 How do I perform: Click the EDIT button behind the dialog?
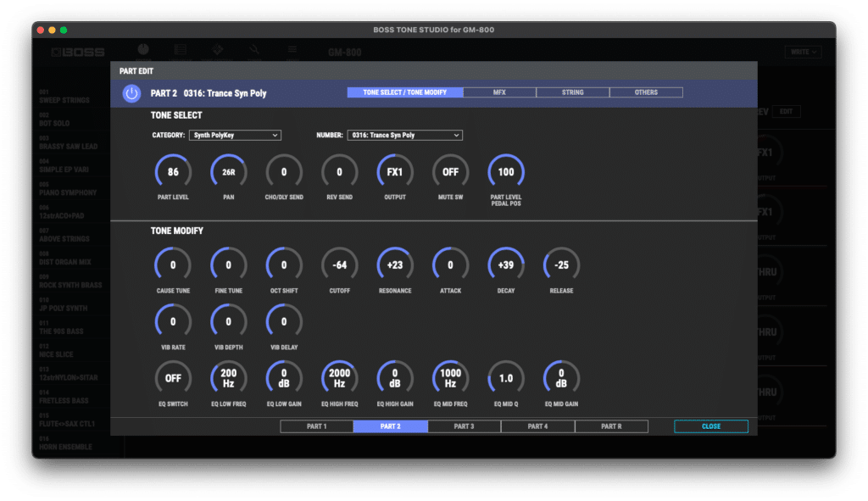pyautogui.click(x=786, y=111)
